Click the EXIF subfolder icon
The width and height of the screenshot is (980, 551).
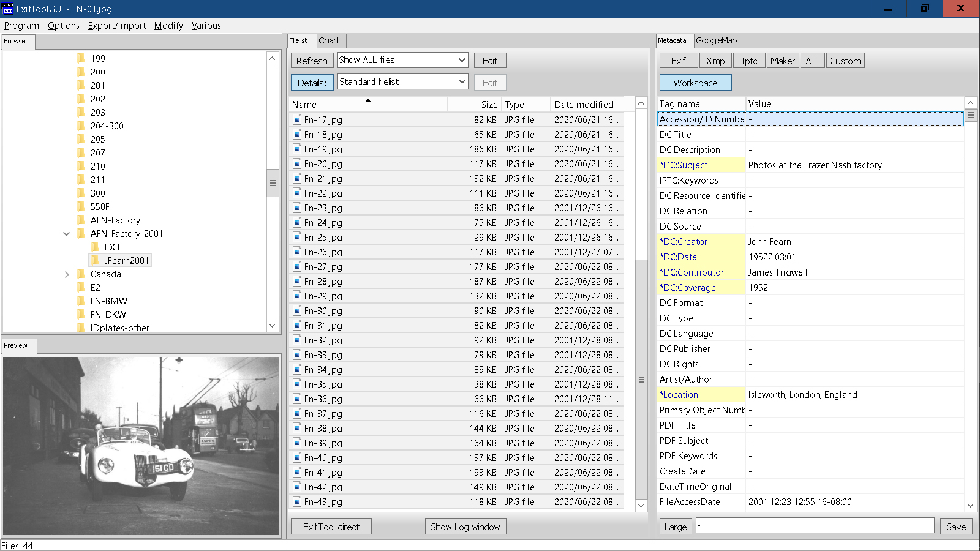95,247
